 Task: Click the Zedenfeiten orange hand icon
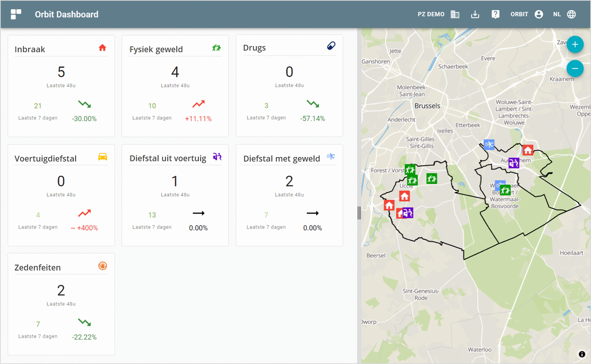tap(102, 266)
